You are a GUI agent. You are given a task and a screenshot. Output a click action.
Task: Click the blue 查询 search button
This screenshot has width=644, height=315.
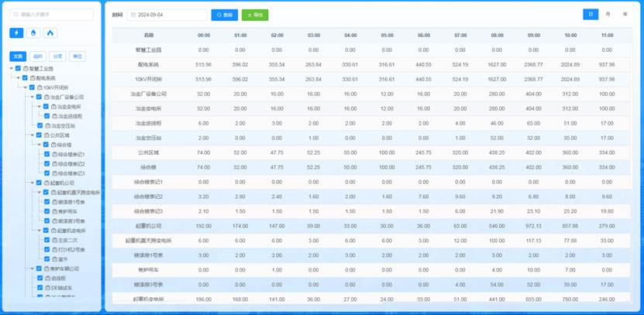click(x=225, y=15)
